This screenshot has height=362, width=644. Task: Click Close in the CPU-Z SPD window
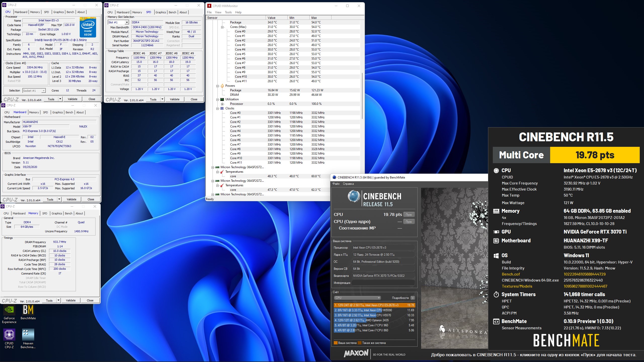click(194, 99)
